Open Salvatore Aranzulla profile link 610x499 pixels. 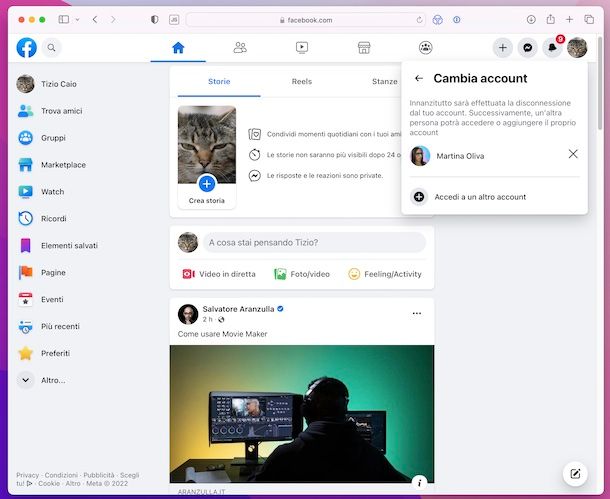coord(238,309)
